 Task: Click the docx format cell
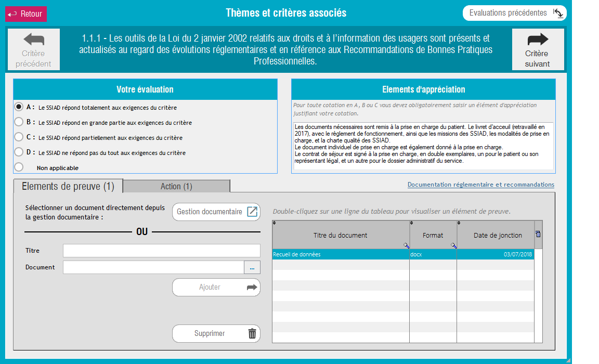point(433,254)
